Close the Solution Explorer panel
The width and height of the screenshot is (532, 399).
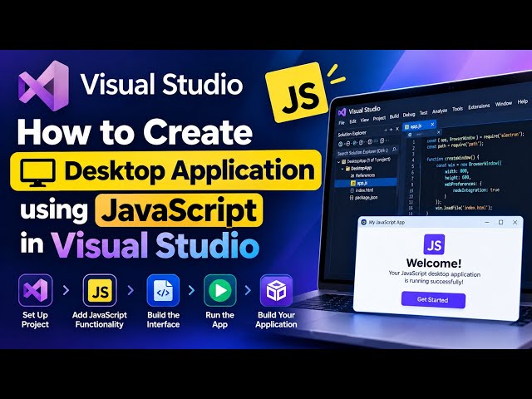(397, 129)
